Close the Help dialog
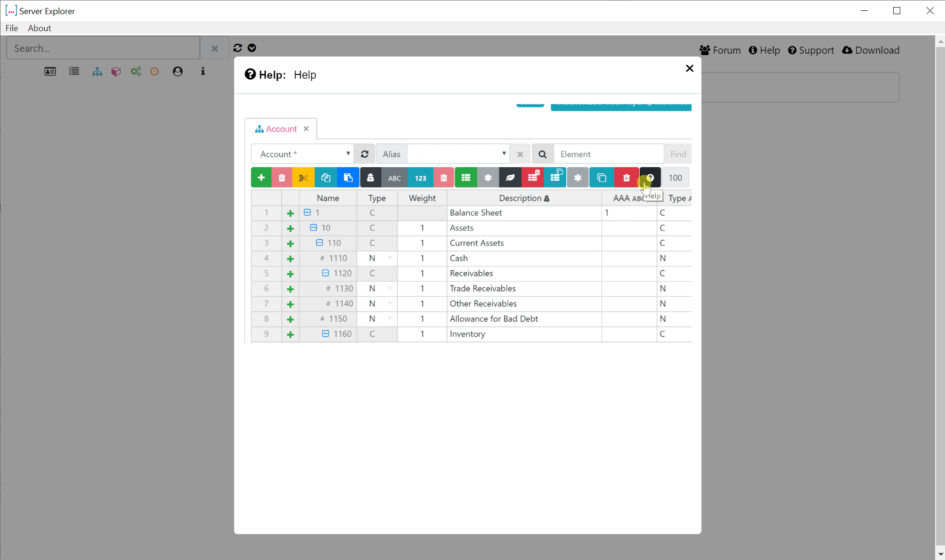Screen dimensions: 945x560 click(689, 68)
